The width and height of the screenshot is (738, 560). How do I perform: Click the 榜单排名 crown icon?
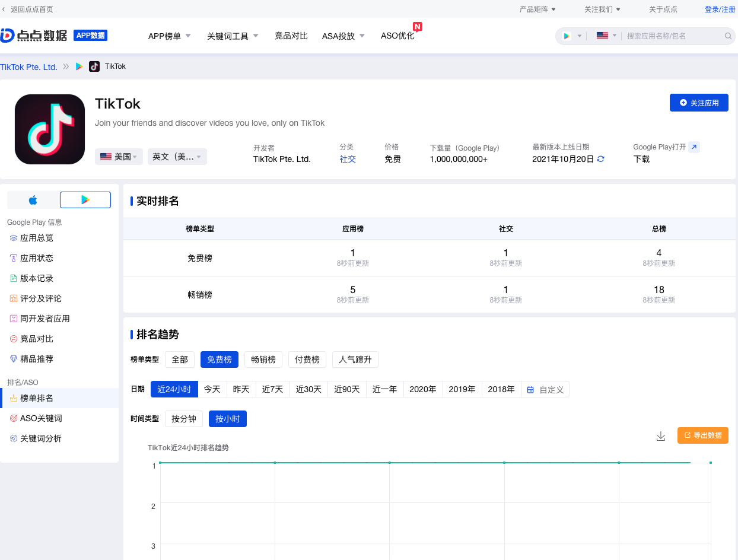(x=14, y=398)
